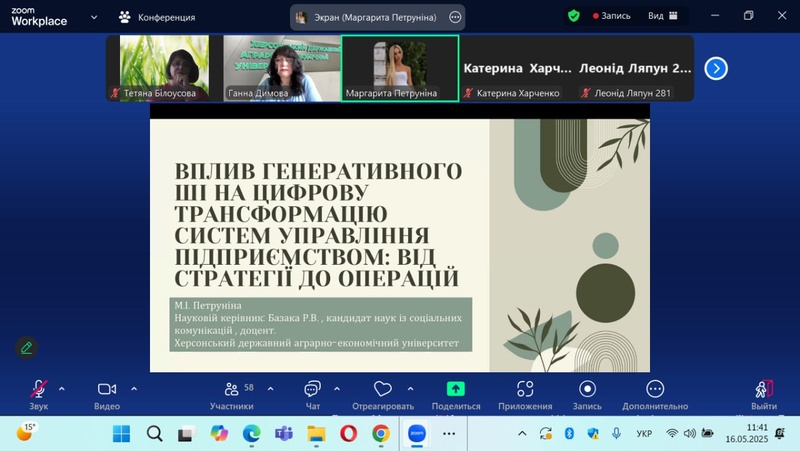Image resolution: width=800 pixels, height=451 pixels.
Task: Expand video options arrow beside Видео
Action: (x=134, y=388)
